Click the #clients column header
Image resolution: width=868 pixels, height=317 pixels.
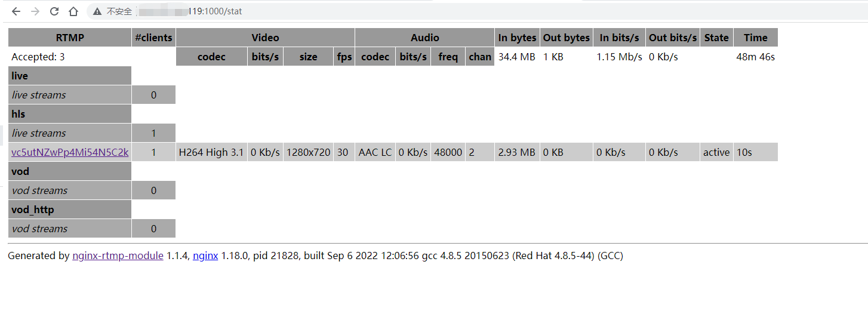tap(153, 38)
